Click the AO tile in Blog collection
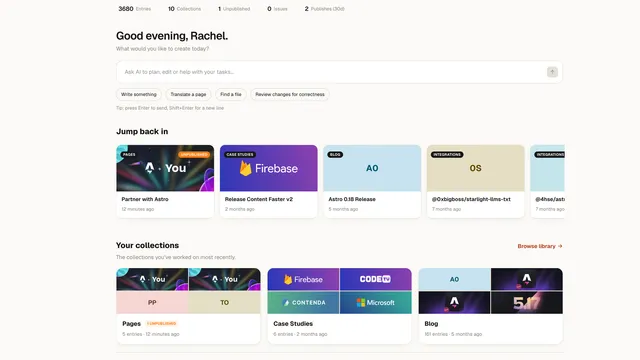 (454, 279)
